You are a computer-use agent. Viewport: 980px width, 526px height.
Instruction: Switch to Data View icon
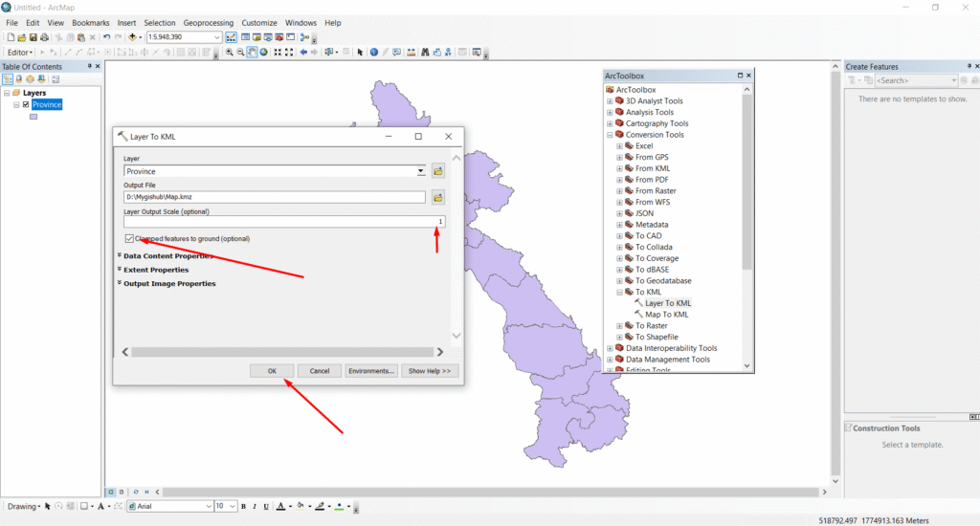(x=111, y=492)
